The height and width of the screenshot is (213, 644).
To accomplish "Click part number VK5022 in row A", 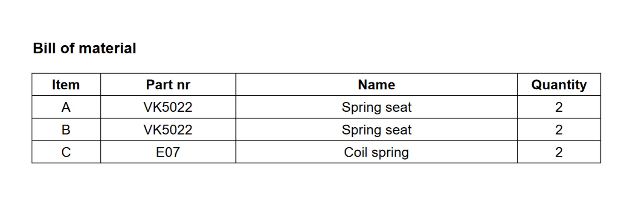I will [168, 107].
